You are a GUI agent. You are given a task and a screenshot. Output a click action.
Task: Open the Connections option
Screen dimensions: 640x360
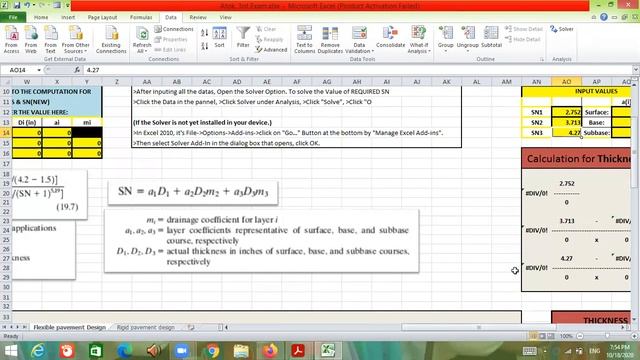pos(174,29)
